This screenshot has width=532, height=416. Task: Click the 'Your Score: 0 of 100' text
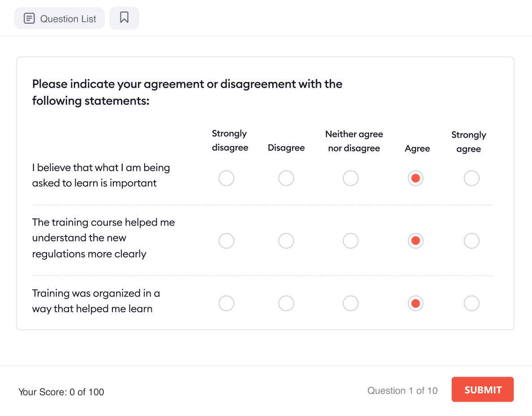click(x=61, y=392)
